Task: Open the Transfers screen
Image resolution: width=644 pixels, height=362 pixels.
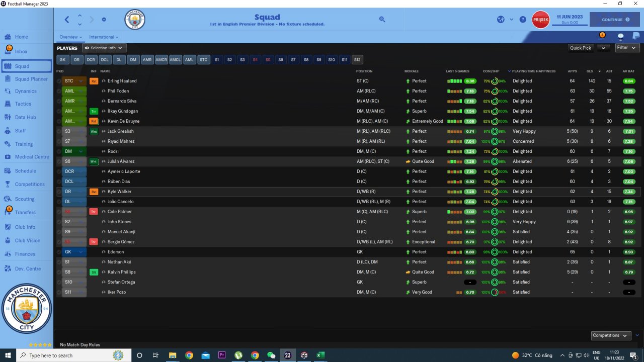Action: point(25,212)
